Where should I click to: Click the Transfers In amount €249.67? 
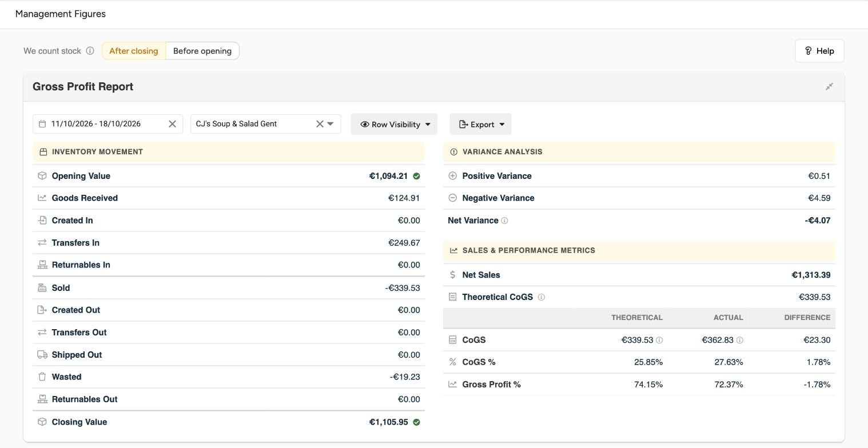(x=404, y=243)
